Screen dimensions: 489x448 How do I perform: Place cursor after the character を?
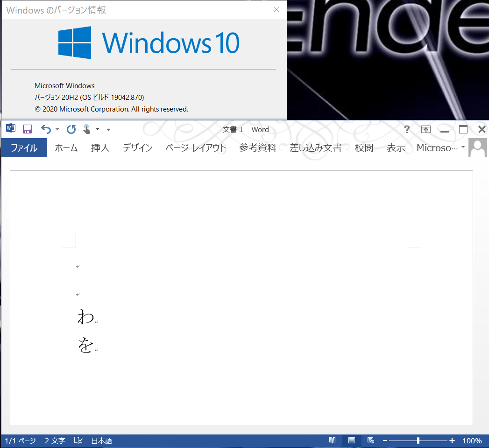[94, 345]
